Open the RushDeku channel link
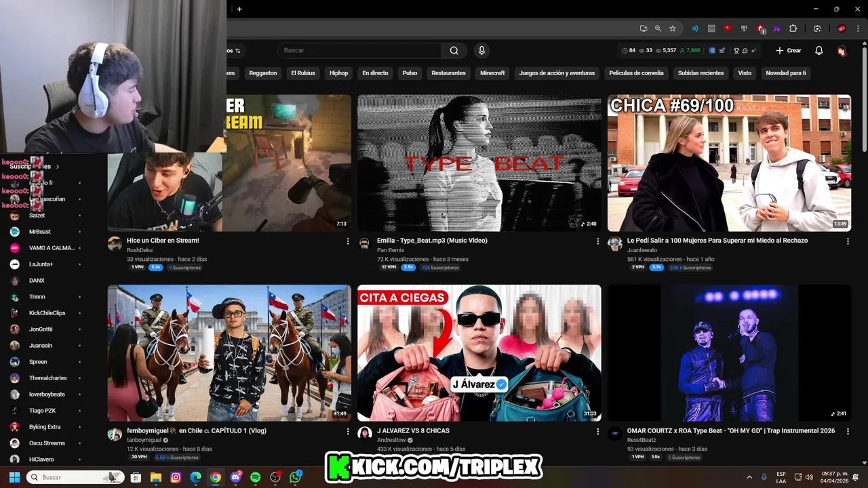The width and height of the screenshot is (868, 488). [140, 250]
